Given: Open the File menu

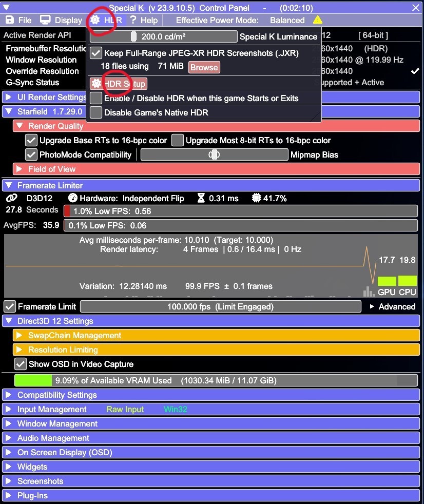Looking at the screenshot, I should coord(18,20).
